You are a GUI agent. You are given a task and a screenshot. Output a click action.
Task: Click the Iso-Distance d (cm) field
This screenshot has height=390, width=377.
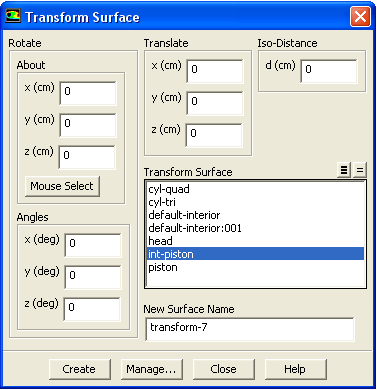[x=329, y=71]
